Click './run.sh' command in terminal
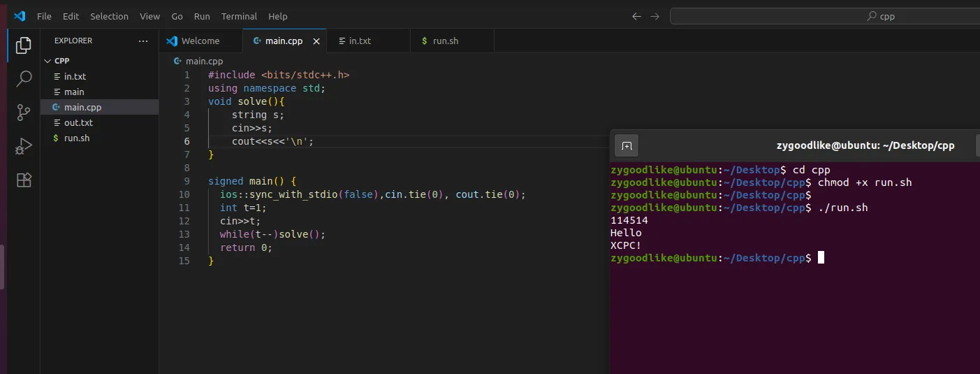The width and height of the screenshot is (980, 374). tap(842, 208)
